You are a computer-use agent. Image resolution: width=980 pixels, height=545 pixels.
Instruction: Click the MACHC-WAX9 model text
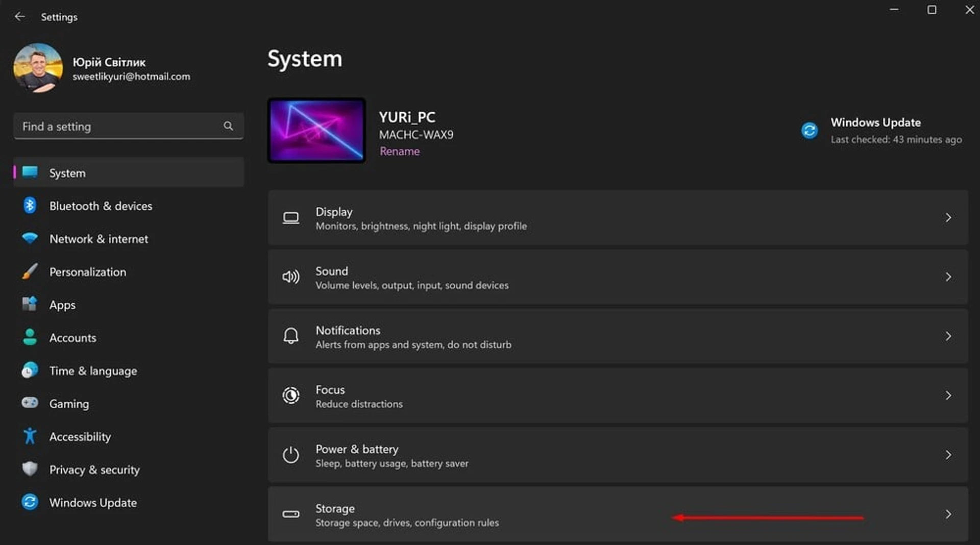pos(416,135)
